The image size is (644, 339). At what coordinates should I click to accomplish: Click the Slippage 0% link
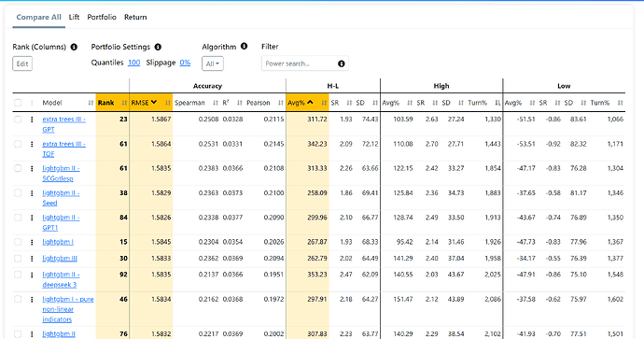click(185, 63)
